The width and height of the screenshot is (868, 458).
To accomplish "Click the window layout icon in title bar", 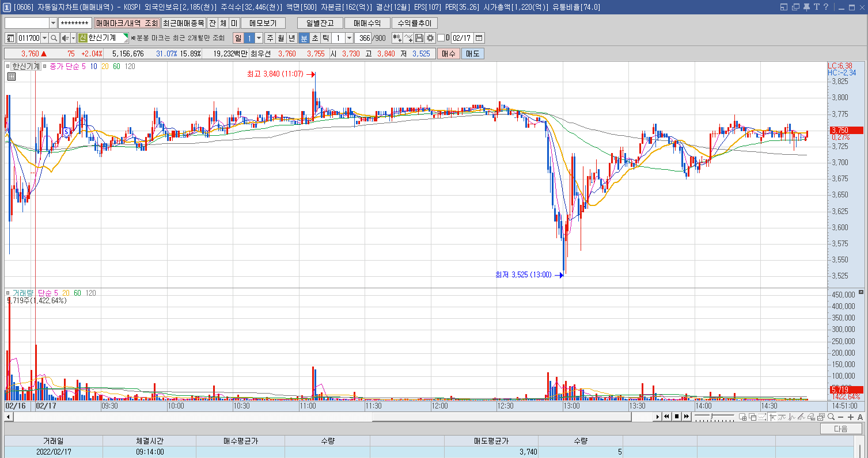I will (x=784, y=7).
